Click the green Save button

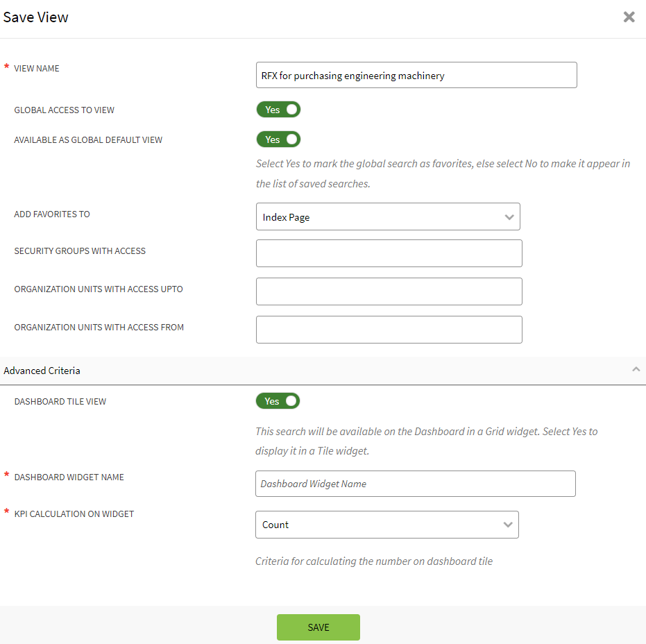pos(318,627)
